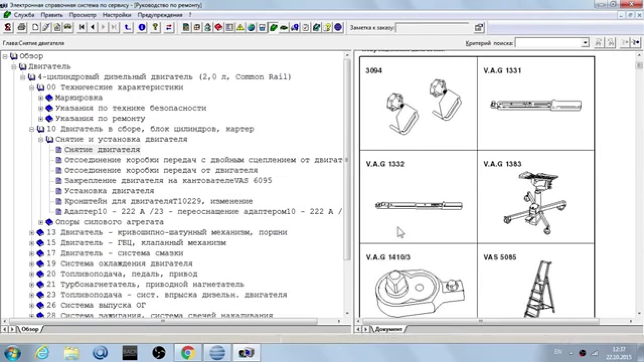Toggle the pressed green leaf icon
The image size is (644, 362).
(x=273, y=27)
